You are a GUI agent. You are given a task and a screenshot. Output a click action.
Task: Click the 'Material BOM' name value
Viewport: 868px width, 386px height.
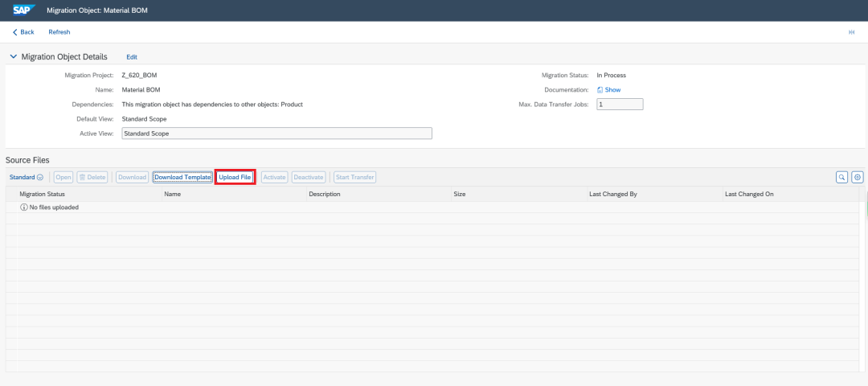[x=141, y=90]
